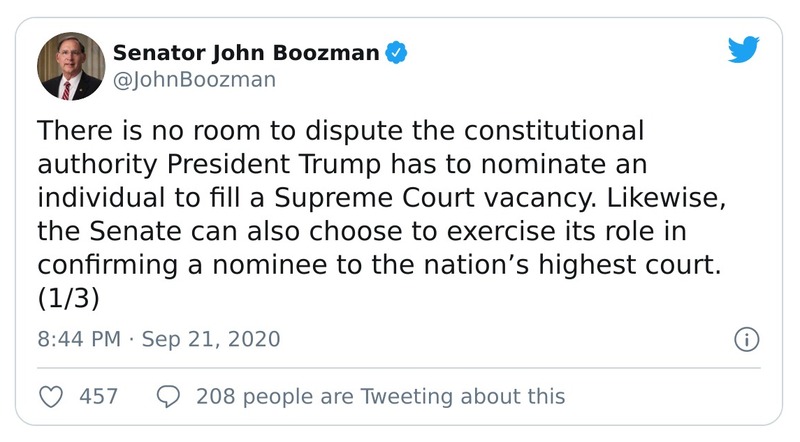Click the 8:44 PM timestamp
The image size is (800, 442).
click(80, 339)
